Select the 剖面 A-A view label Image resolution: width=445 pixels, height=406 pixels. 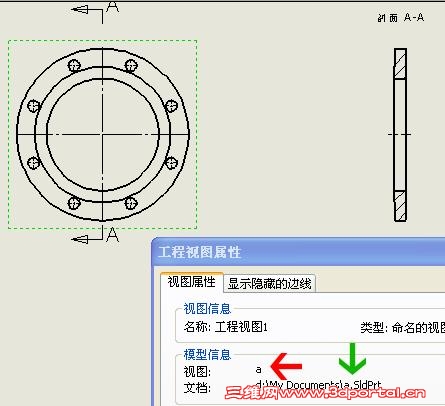(x=401, y=17)
